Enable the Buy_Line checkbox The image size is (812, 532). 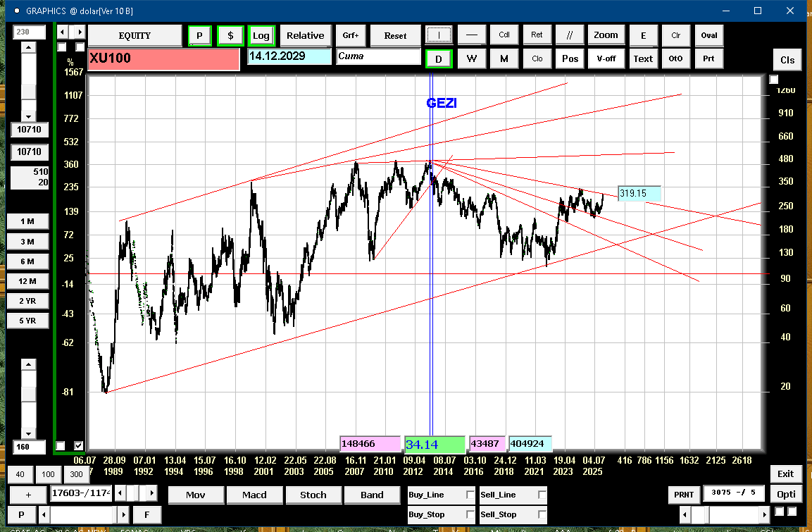(x=470, y=495)
